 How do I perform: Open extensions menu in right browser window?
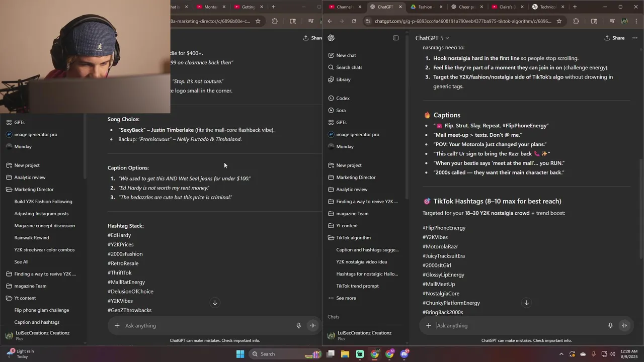point(576,21)
